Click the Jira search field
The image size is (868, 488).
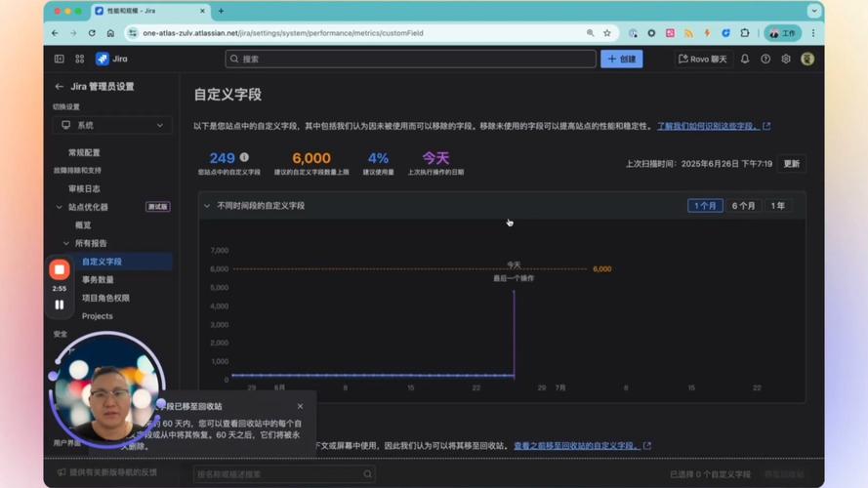point(410,59)
